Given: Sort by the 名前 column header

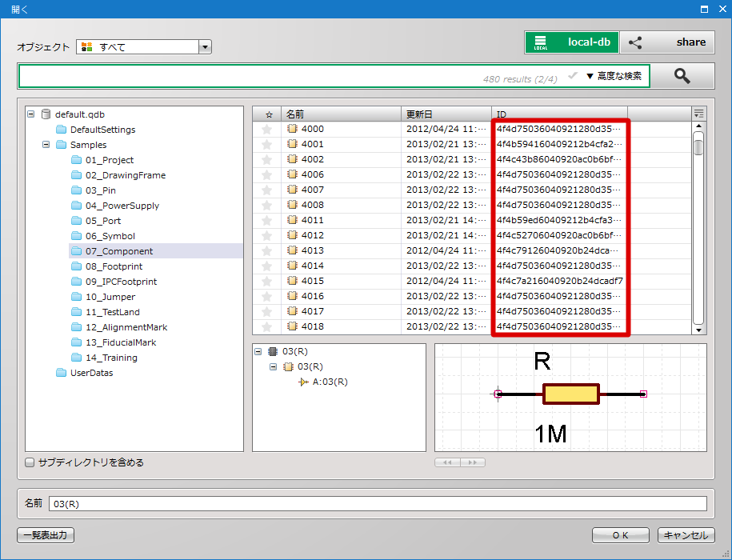Looking at the screenshot, I should click(x=341, y=114).
